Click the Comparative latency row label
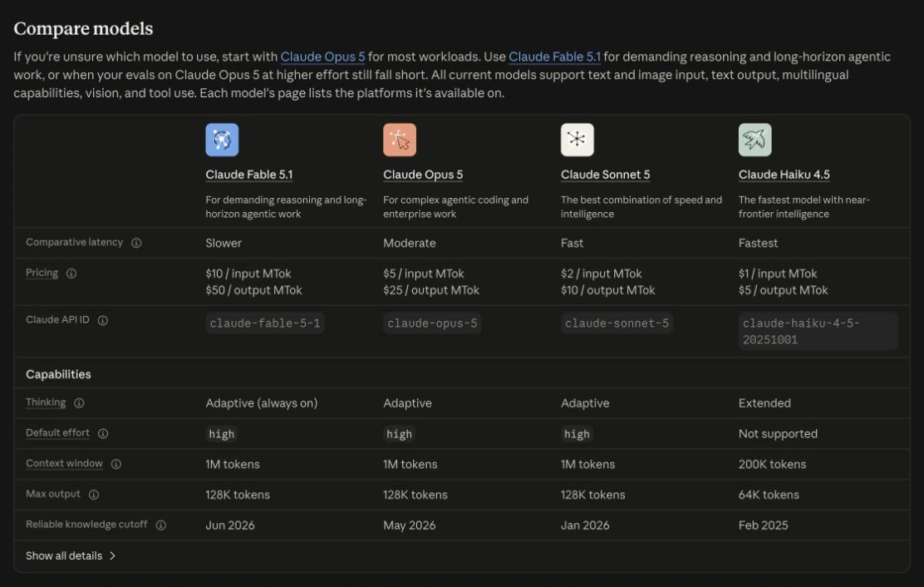This screenshot has height=587, width=924. (x=74, y=242)
